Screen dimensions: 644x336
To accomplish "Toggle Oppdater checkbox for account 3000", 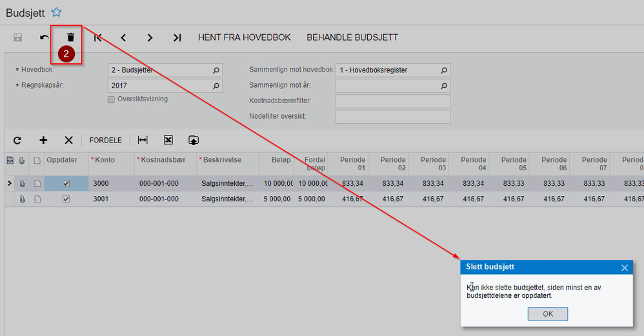I will coord(66,184).
